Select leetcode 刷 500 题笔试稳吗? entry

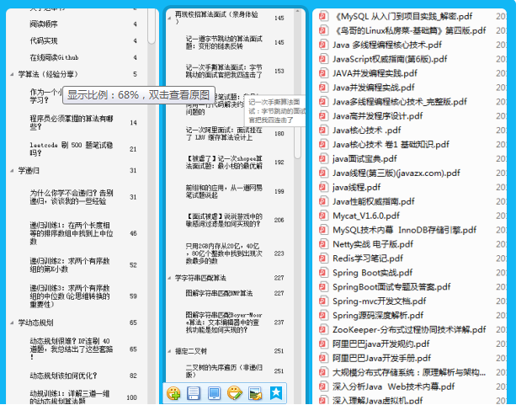tap(72, 149)
